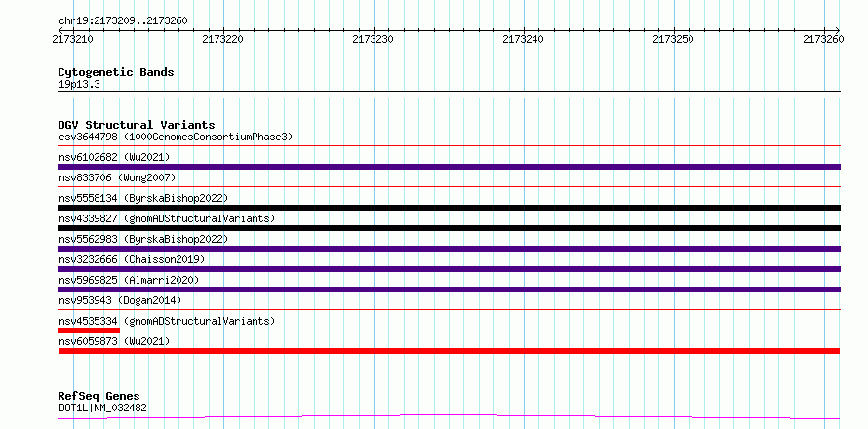
Task: Click ruler tick label 2173220
Action: pyautogui.click(x=223, y=39)
